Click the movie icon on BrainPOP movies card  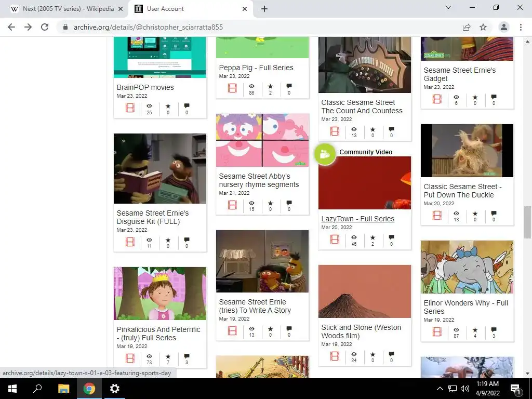pyautogui.click(x=130, y=108)
